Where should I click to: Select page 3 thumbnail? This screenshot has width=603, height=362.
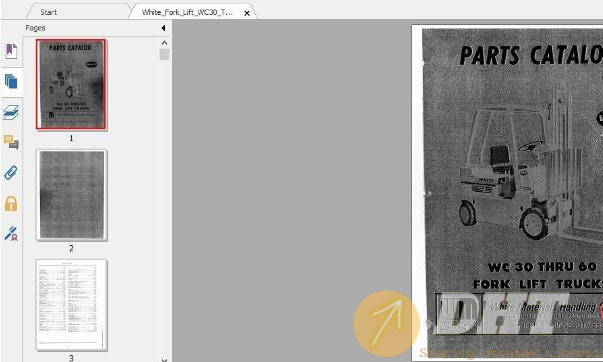pyautogui.click(x=72, y=305)
